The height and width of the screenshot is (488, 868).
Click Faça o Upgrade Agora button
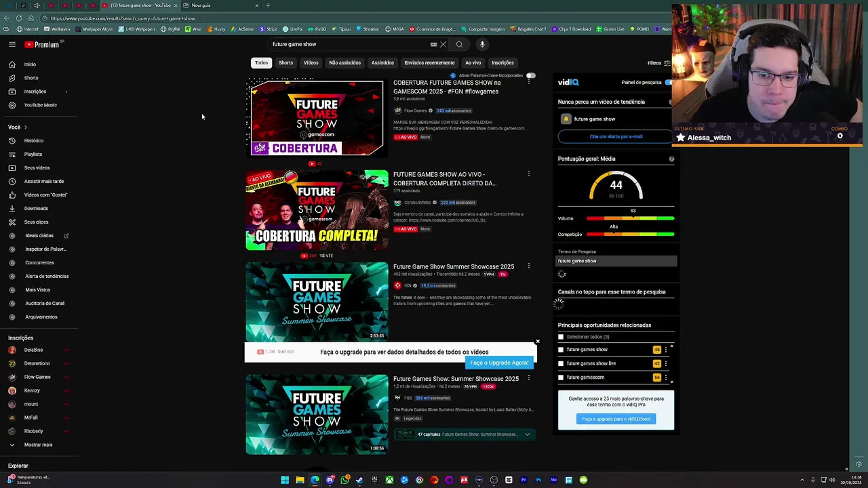[499, 363]
